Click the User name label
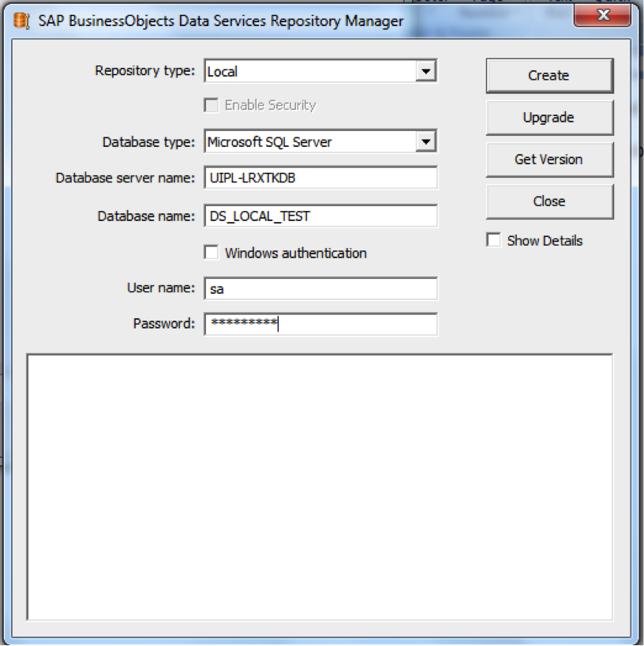 [161, 287]
